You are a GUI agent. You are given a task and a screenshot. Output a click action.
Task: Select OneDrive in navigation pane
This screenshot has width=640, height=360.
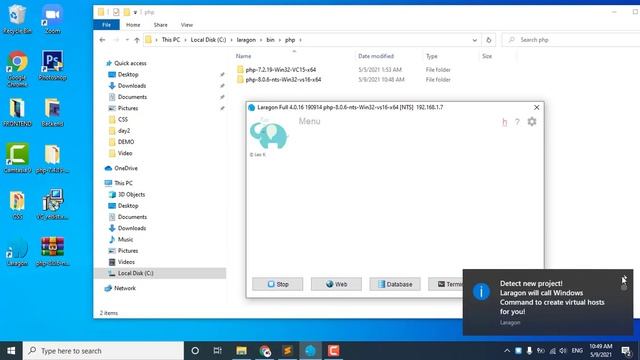(x=126, y=168)
